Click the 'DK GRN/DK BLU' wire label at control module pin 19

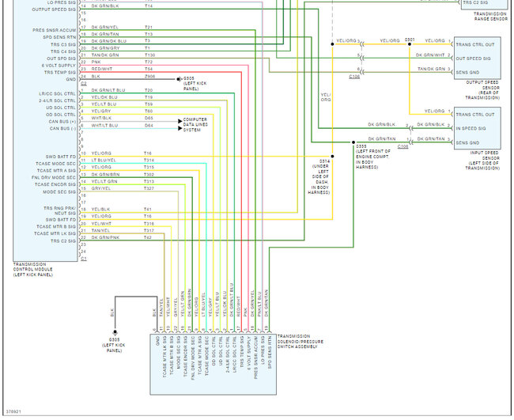[108, 41]
